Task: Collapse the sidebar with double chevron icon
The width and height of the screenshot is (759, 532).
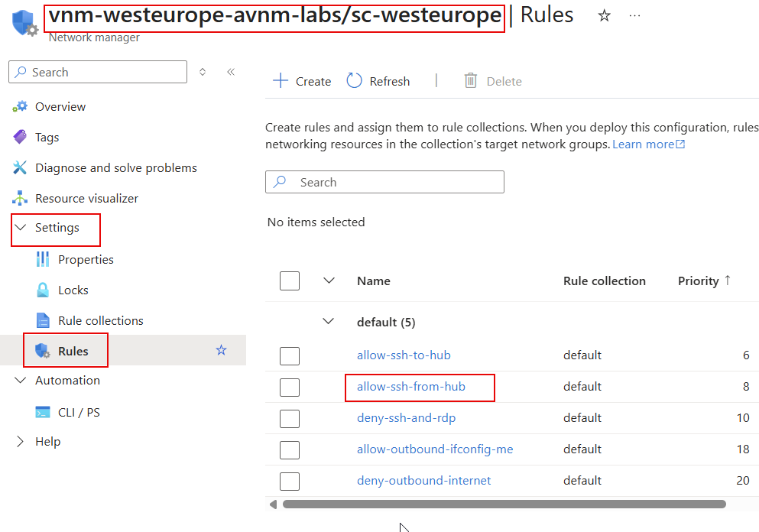Action: (230, 72)
